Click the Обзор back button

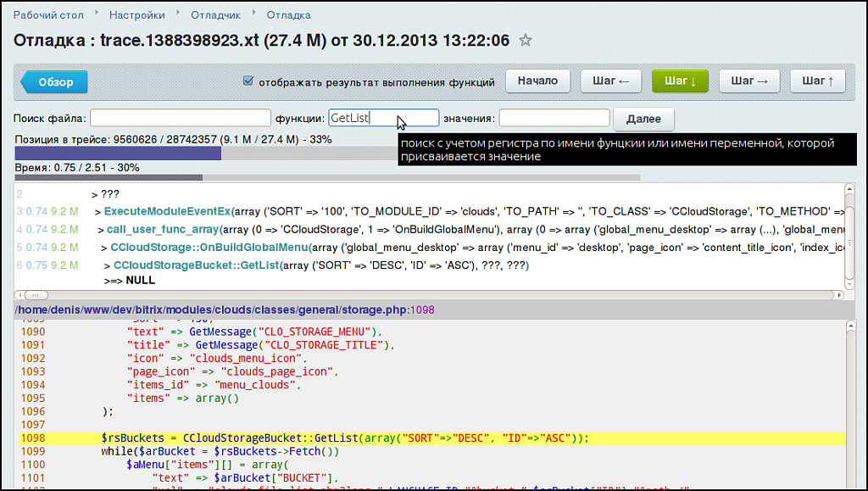(x=55, y=82)
